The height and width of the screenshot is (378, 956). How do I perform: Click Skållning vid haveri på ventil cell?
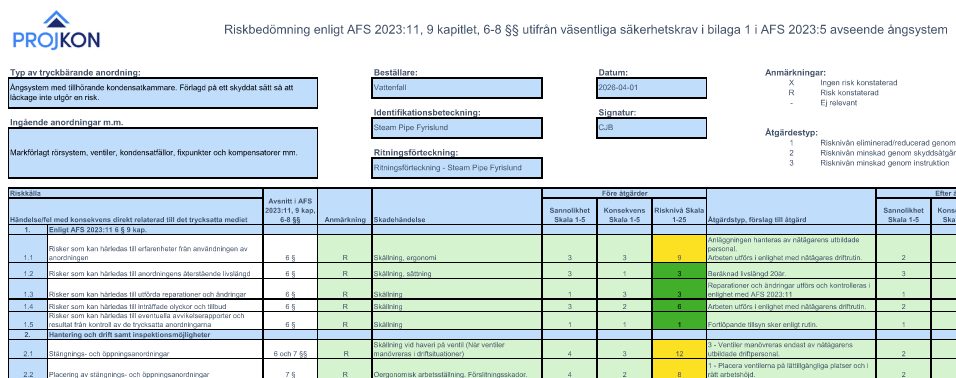(x=457, y=349)
